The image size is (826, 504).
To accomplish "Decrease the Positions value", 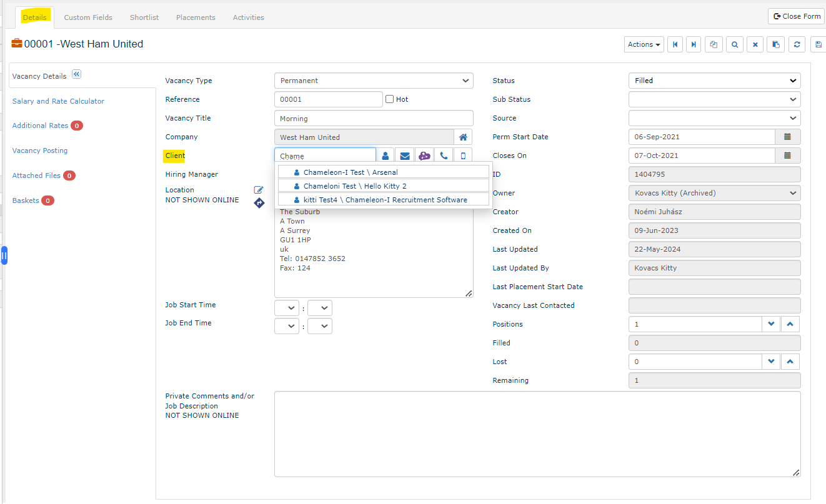I will 771,324.
